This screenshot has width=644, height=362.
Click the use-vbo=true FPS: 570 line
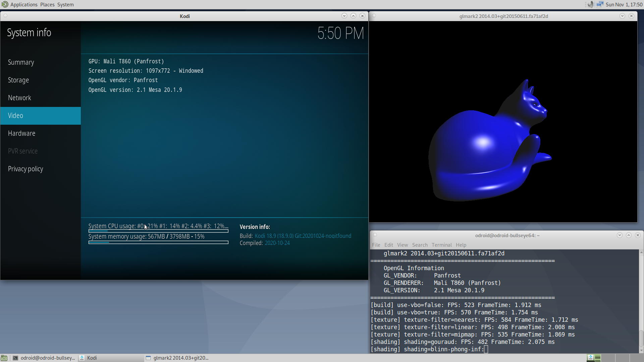pos(454,312)
